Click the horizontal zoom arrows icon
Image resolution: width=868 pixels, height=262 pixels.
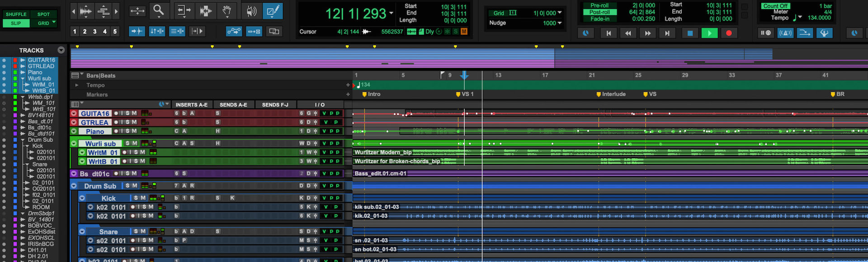[x=137, y=11]
